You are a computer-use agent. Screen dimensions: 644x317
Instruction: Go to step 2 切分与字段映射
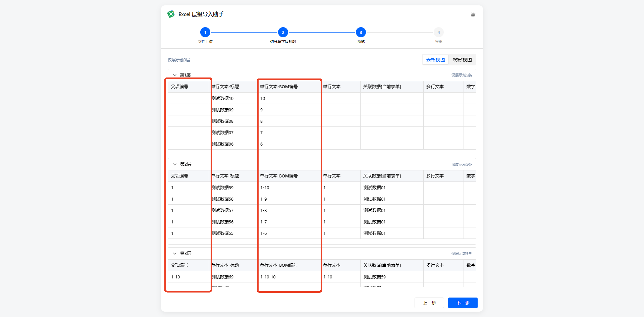pos(283,33)
